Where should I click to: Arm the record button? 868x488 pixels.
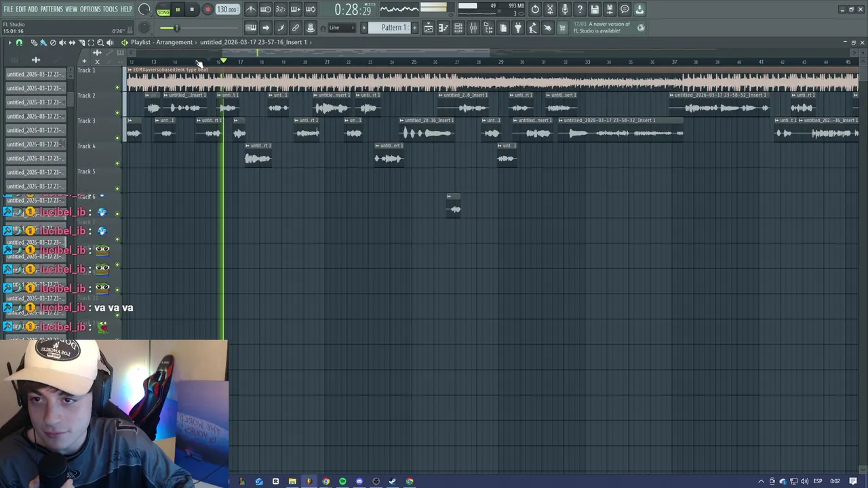coord(208,9)
